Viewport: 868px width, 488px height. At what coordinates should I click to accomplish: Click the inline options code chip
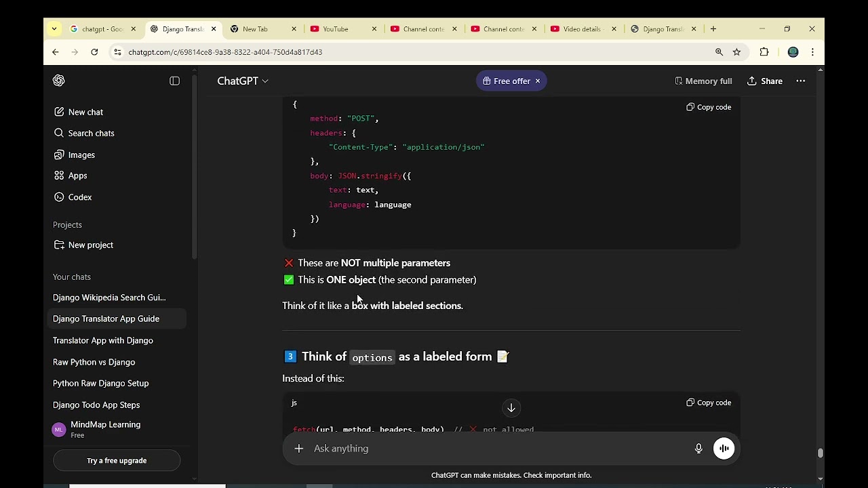click(x=372, y=357)
